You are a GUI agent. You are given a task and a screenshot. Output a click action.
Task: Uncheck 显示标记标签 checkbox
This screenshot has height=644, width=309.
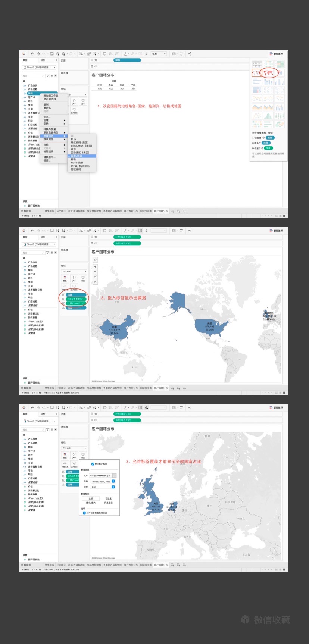pos(93,464)
